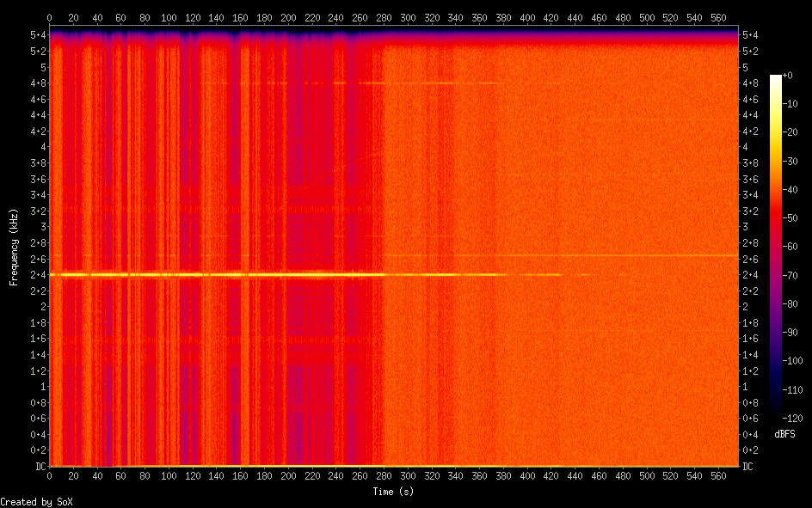Click the "Frequency (kHz)" axis label
This screenshot has width=812, height=508.
[13, 247]
